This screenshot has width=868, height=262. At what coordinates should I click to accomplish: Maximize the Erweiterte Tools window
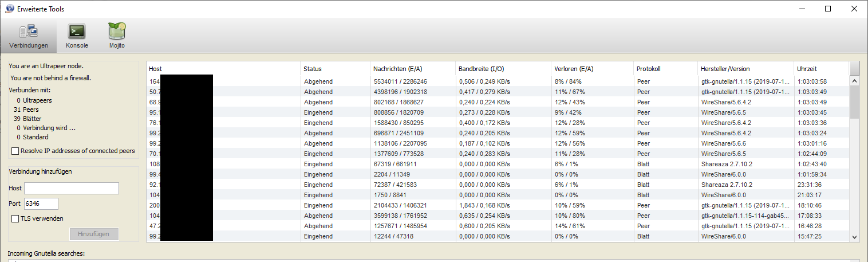click(828, 9)
